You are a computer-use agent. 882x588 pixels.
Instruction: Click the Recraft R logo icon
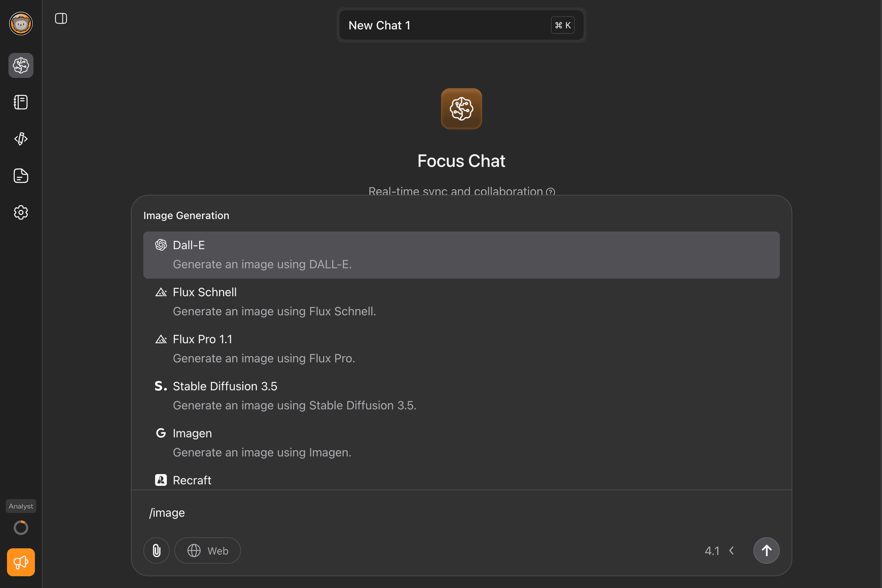(161, 480)
